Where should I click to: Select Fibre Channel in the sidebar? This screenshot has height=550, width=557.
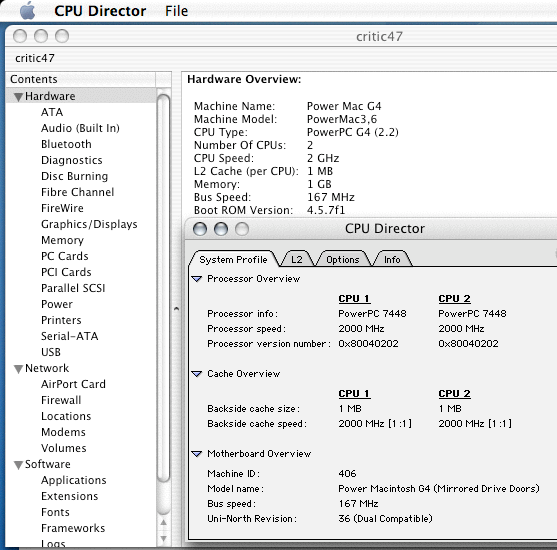pos(77,192)
